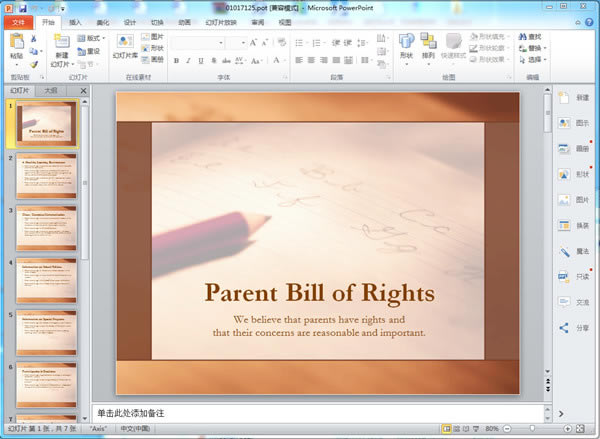Click the Decrease indent icon
This screenshot has width=600, height=439.
[x=336, y=42]
